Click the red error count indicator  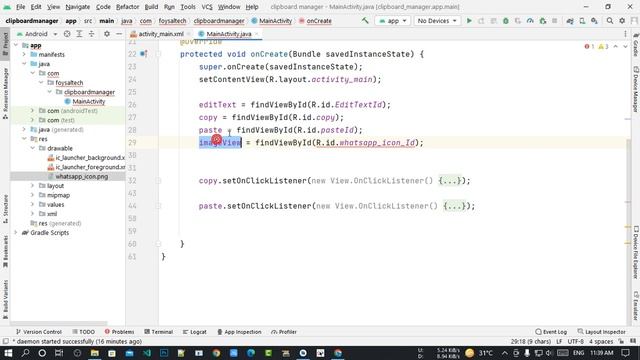589,47
